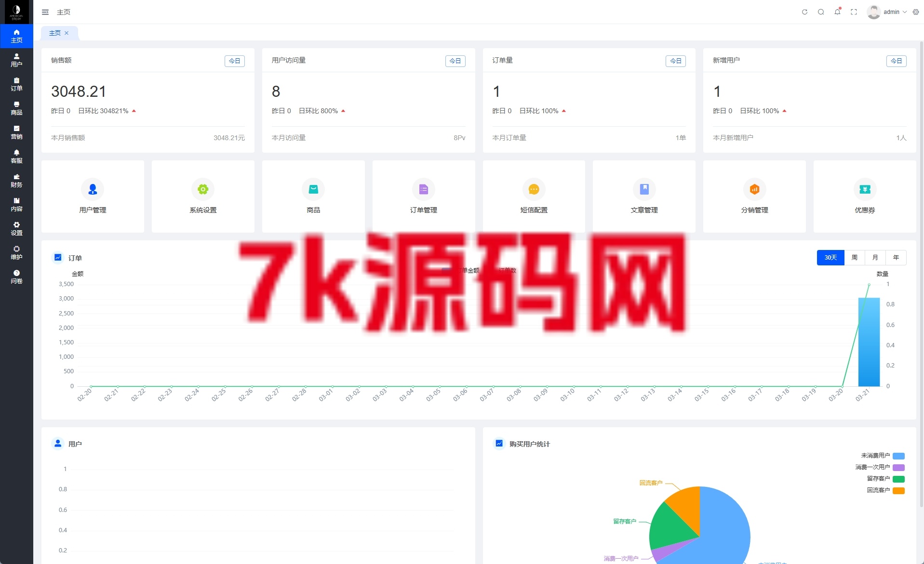Viewport: 924px width, 564px height.
Task: Click 购买用户统计 panel title
Action: point(529,444)
